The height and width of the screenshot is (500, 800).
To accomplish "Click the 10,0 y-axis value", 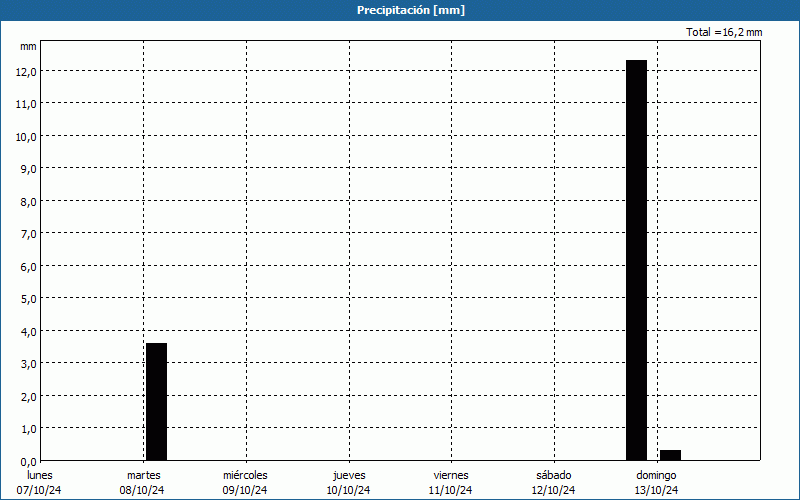I will click(x=27, y=137).
